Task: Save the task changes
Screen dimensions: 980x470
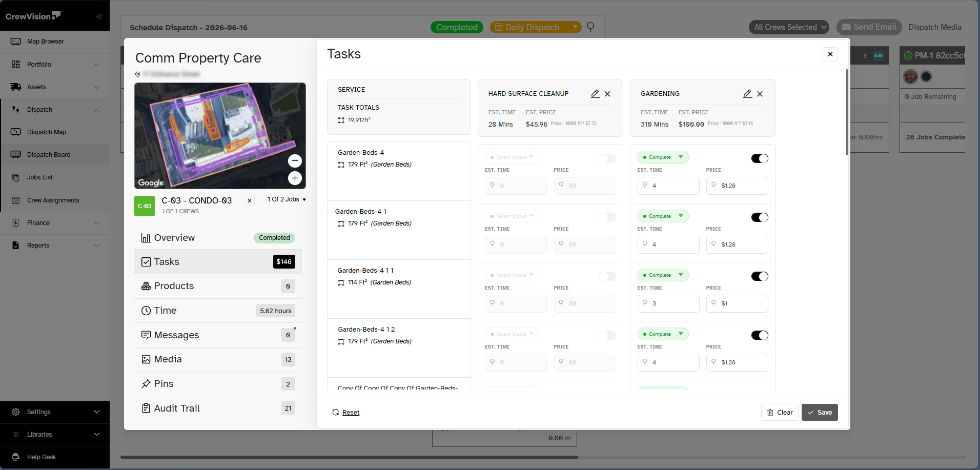Action: (x=820, y=413)
